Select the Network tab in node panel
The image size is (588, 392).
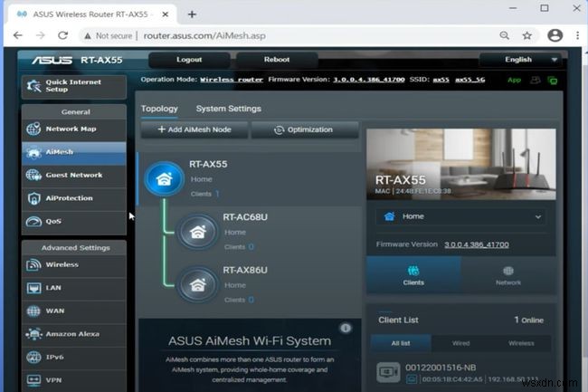pos(508,275)
